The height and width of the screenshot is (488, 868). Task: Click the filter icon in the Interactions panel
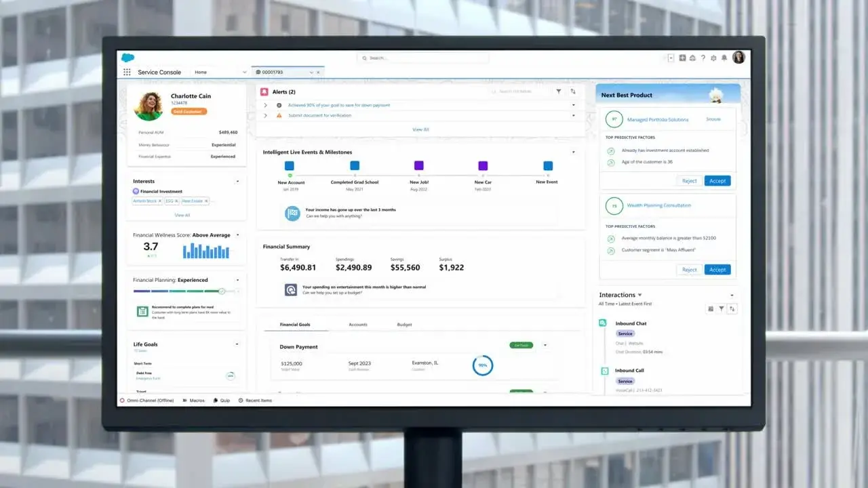click(x=719, y=308)
